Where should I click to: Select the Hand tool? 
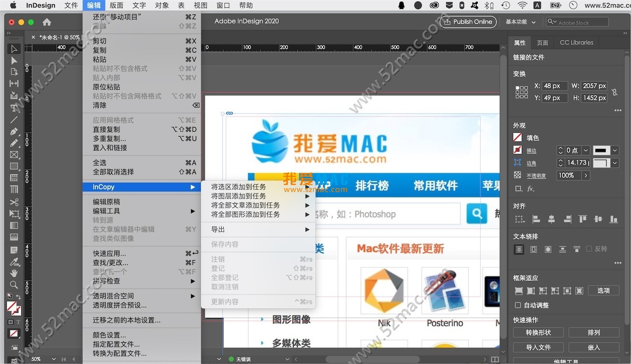point(14,273)
